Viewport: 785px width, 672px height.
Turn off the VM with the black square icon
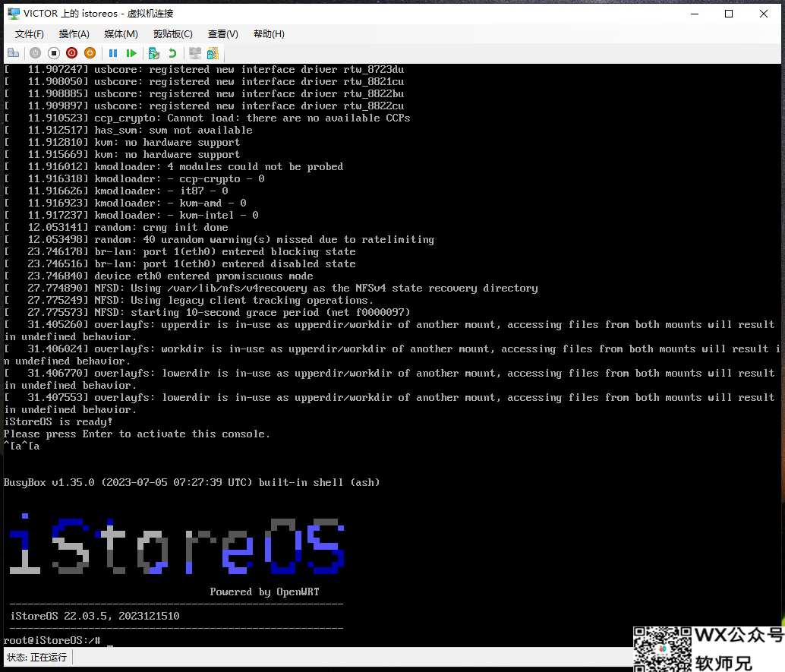[54, 53]
